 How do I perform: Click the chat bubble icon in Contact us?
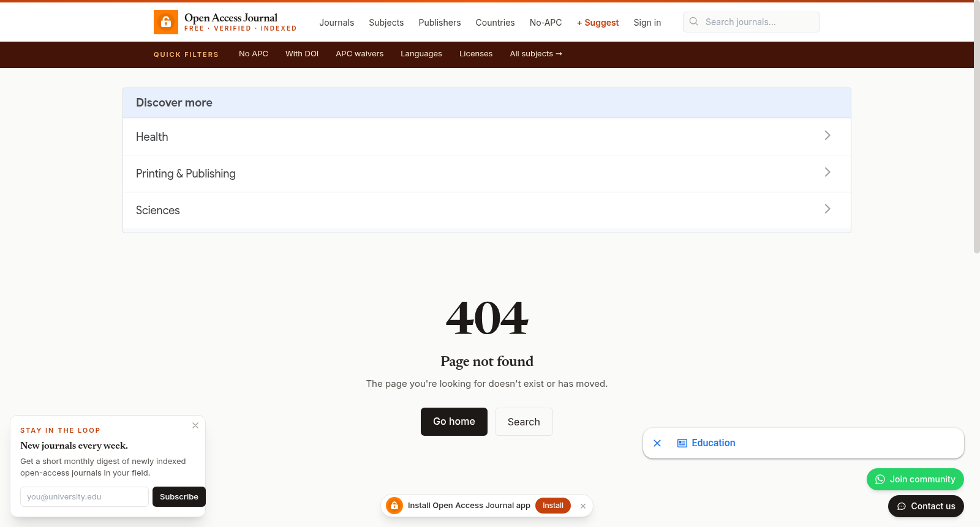pos(902,506)
